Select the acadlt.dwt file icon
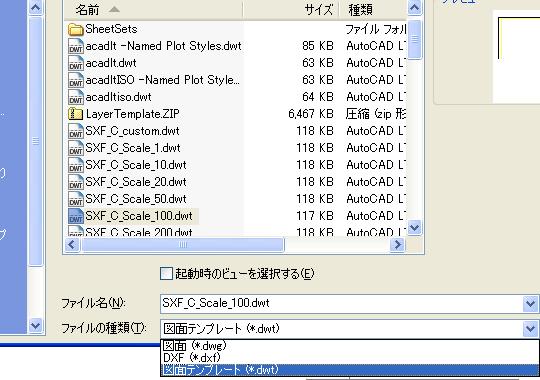The width and height of the screenshot is (540, 380). point(76,63)
